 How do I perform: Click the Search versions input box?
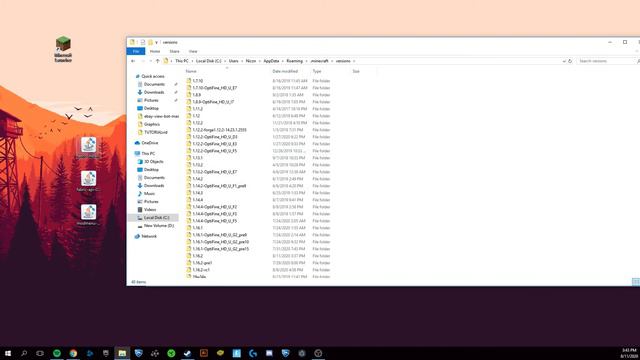coord(606,61)
